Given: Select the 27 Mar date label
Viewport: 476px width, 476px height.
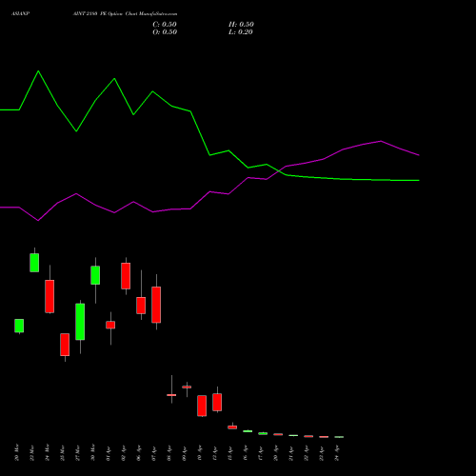Looking at the screenshot, I should pyautogui.click(x=78, y=452).
